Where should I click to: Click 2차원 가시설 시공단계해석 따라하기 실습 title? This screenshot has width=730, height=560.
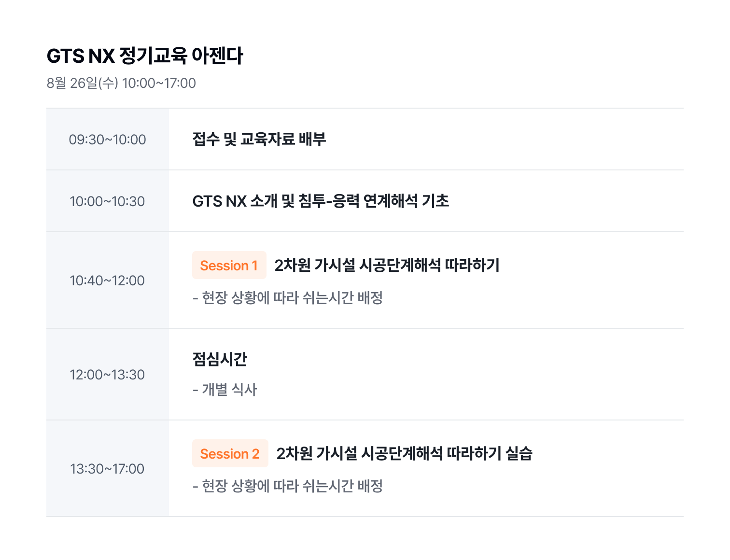click(404, 453)
